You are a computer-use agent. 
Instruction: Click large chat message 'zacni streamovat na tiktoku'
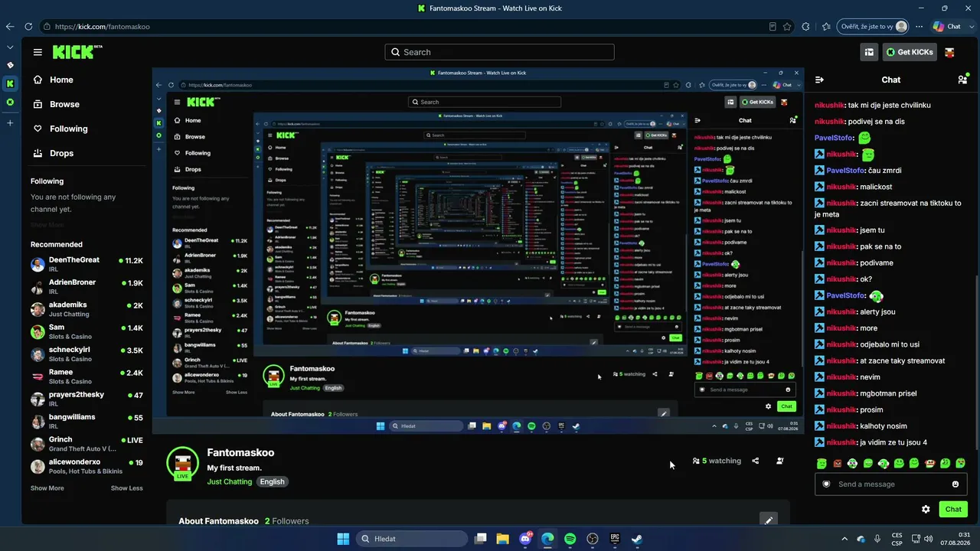coord(889,208)
